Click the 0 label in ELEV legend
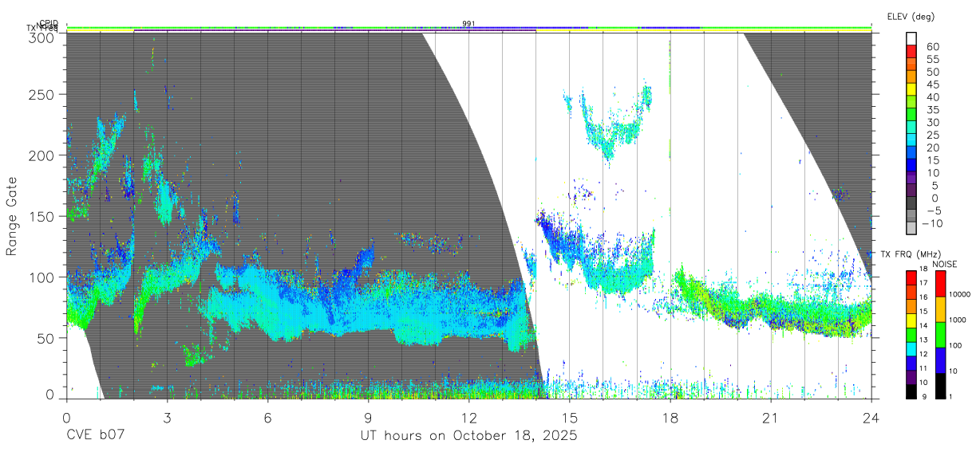Screen dimensions: 980x452 point(935,198)
